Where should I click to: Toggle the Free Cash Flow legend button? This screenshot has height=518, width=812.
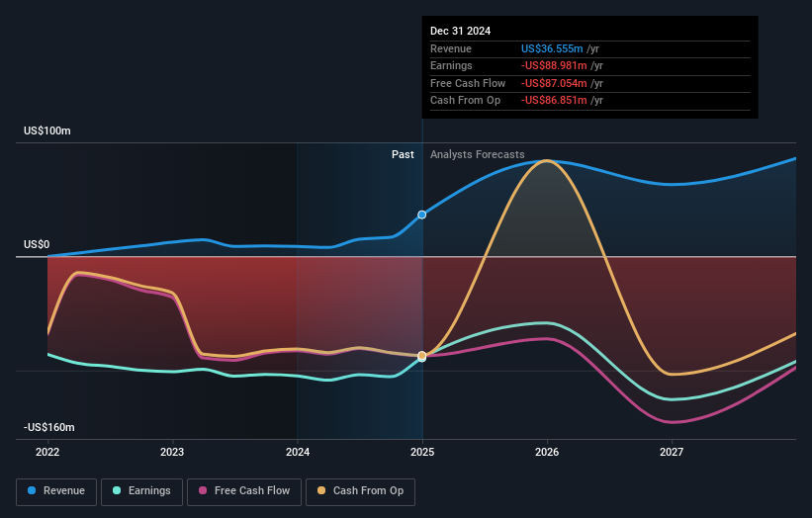click(244, 491)
